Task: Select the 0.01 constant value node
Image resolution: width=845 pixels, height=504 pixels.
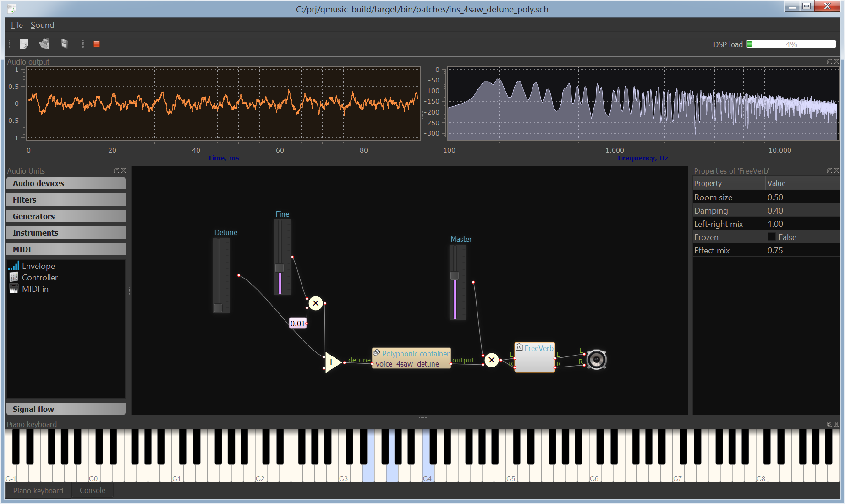Action: (298, 323)
